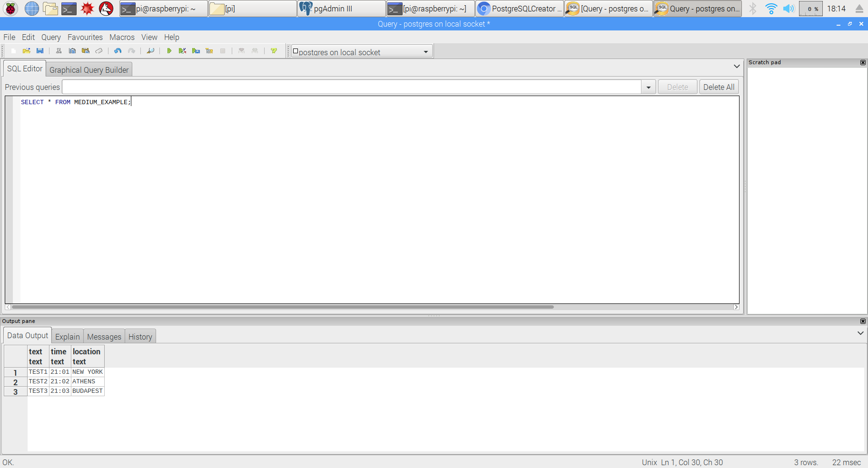Switch to the Messages output tab
868x468 pixels.
point(104,337)
